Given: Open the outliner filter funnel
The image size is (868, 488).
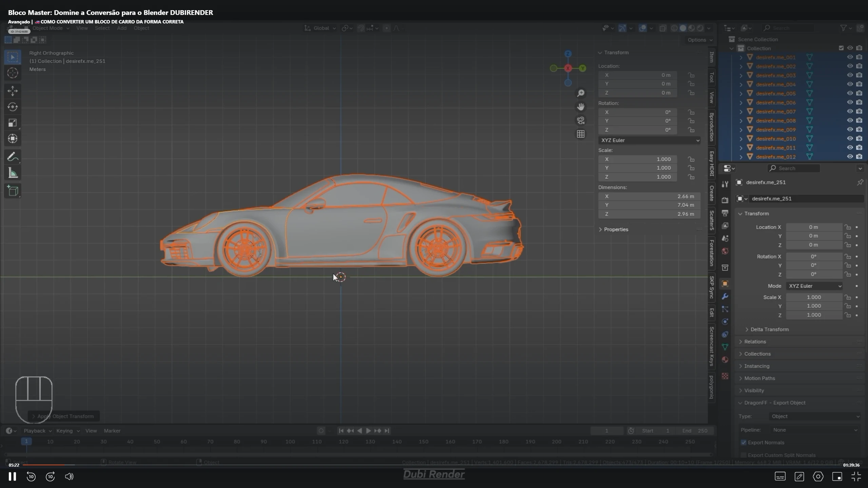Looking at the screenshot, I should (843, 28).
